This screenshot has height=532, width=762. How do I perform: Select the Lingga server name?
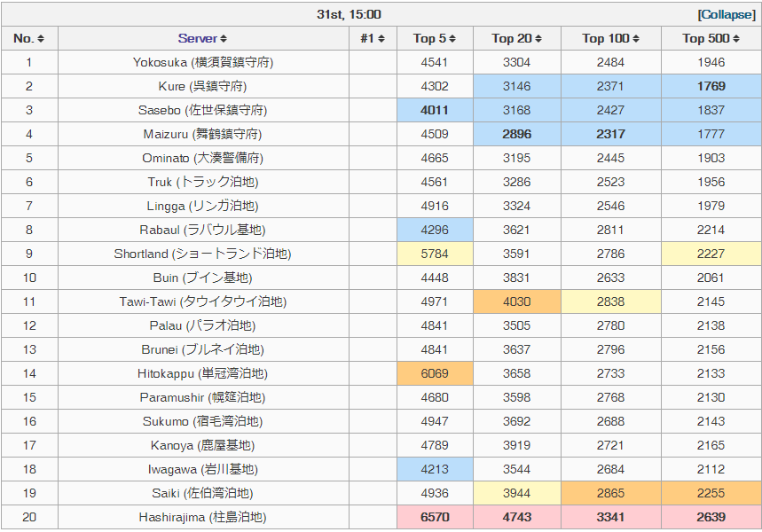coord(202,206)
